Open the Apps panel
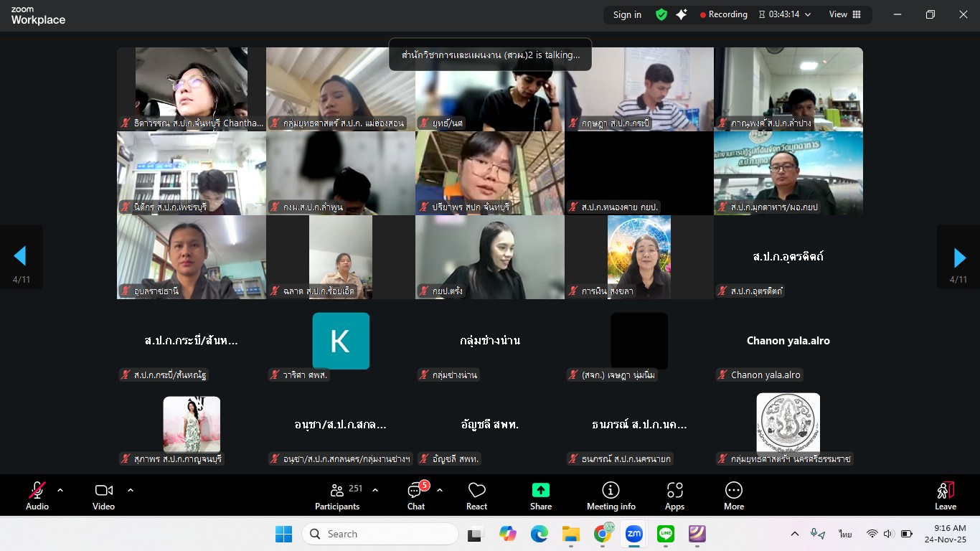This screenshot has height=551, width=980. click(674, 496)
